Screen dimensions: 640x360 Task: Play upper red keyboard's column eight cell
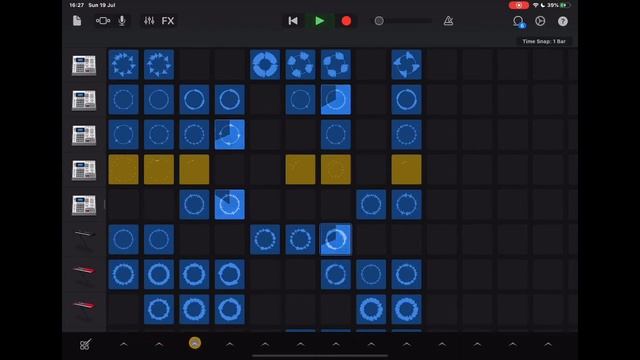pos(371,274)
